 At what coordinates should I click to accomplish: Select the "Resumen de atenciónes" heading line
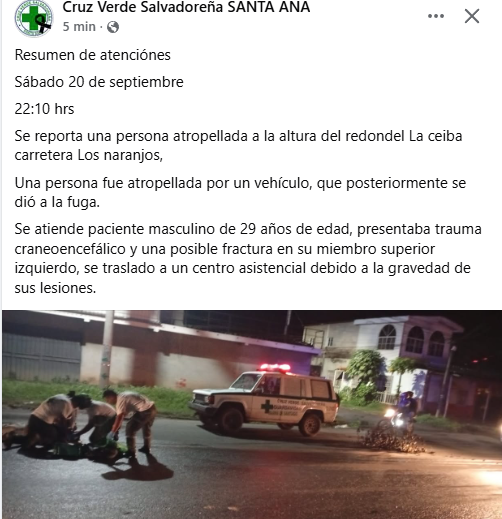point(93,55)
